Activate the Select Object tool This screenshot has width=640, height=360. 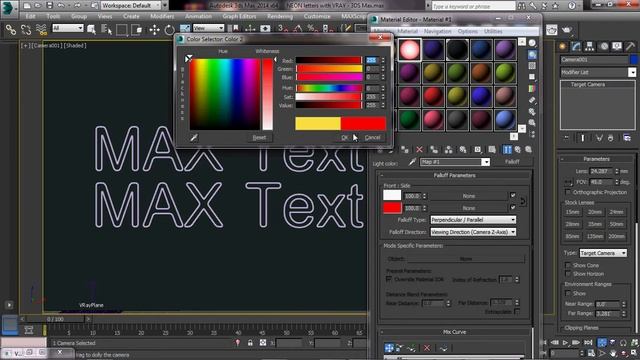(91, 29)
